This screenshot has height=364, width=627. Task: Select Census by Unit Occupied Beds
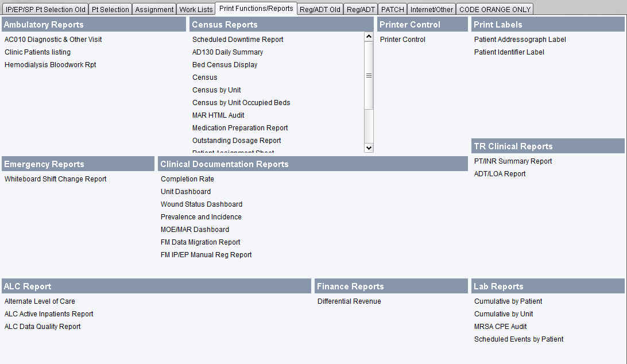click(241, 102)
